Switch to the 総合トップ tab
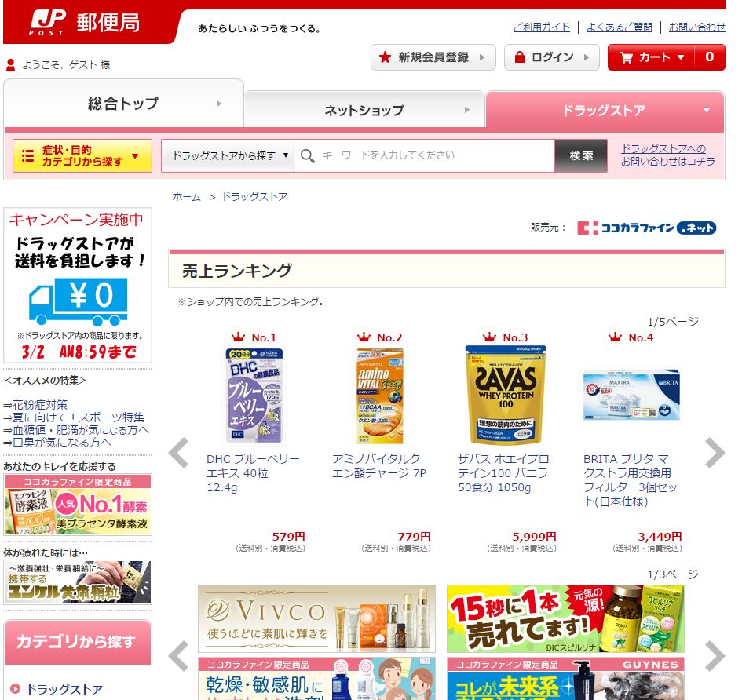 click(x=124, y=104)
